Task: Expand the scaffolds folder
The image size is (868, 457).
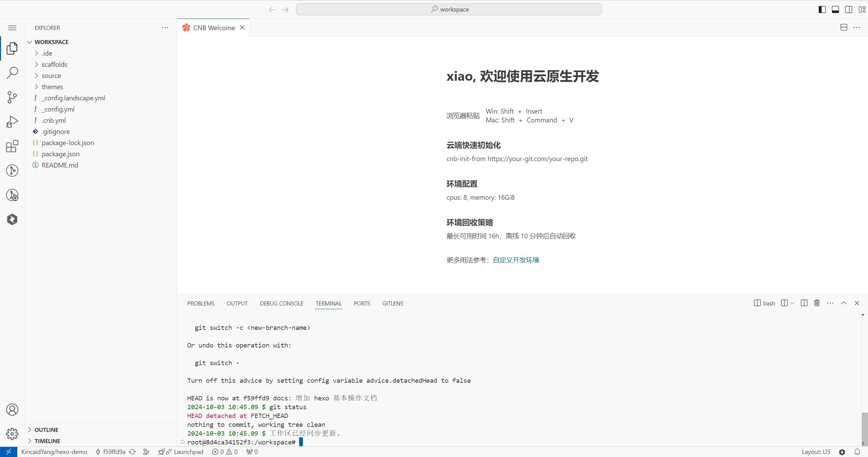Action: [x=55, y=64]
